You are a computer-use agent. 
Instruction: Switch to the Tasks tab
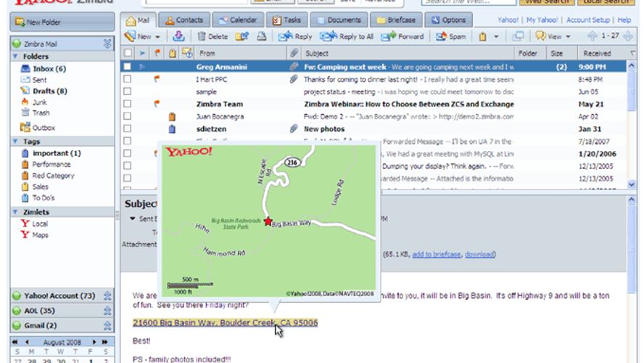pos(286,20)
